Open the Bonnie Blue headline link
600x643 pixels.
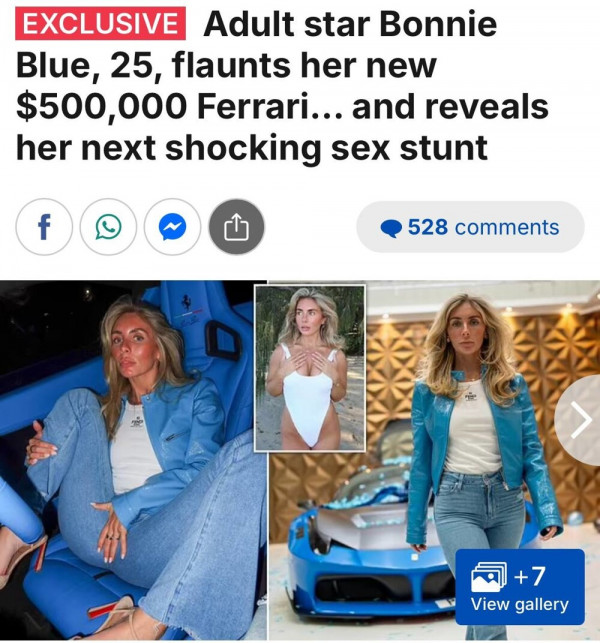pyautogui.click(x=282, y=86)
